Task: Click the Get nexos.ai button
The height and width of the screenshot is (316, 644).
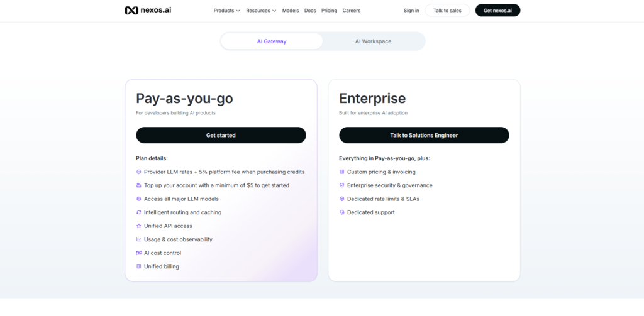Action: click(x=498, y=11)
